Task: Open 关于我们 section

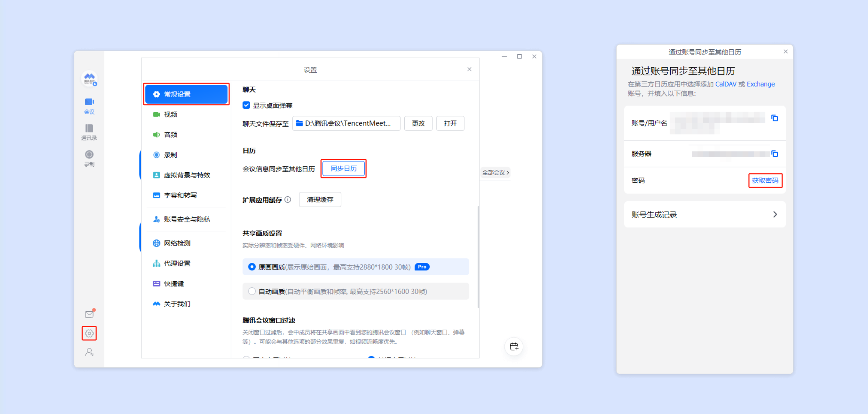Action: click(x=186, y=304)
